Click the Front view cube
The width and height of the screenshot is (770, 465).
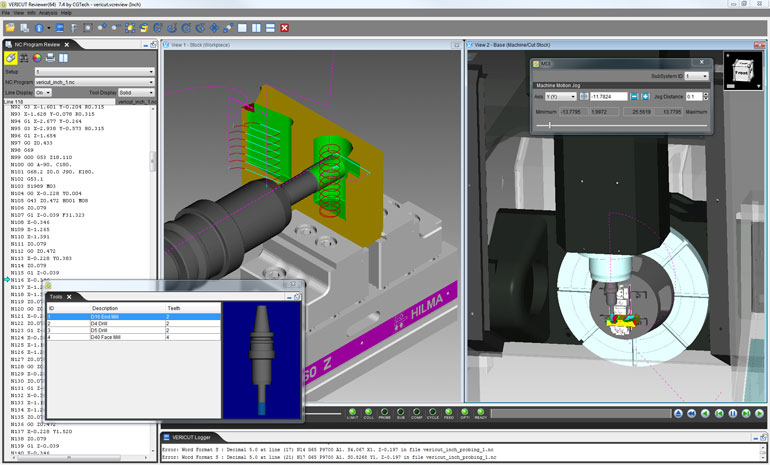click(x=743, y=72)
